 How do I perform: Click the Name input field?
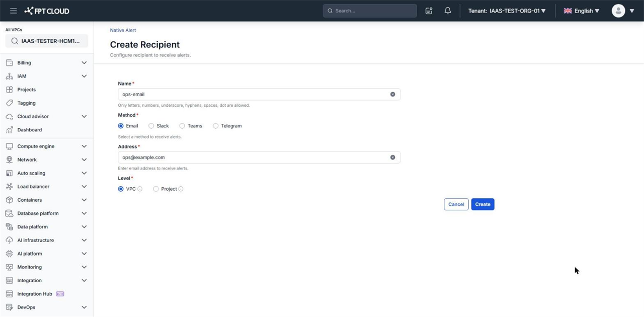coord(259,94)
